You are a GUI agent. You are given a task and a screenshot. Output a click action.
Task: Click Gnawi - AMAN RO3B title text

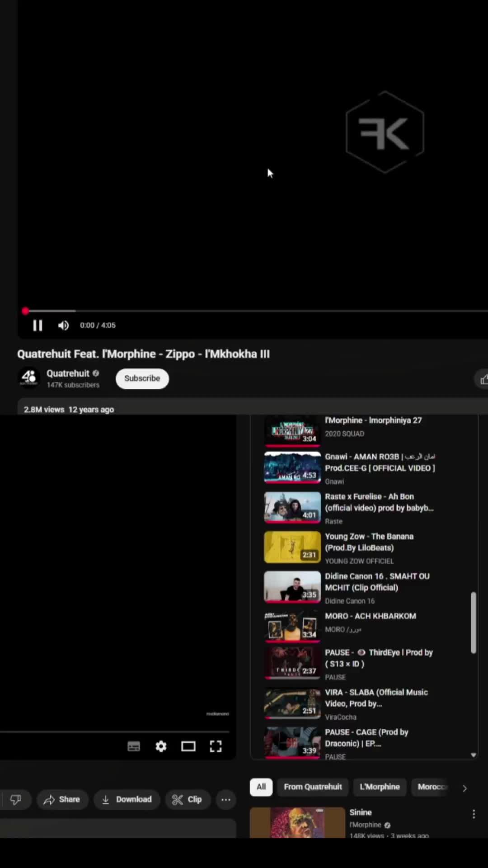(x=380, y=462)
